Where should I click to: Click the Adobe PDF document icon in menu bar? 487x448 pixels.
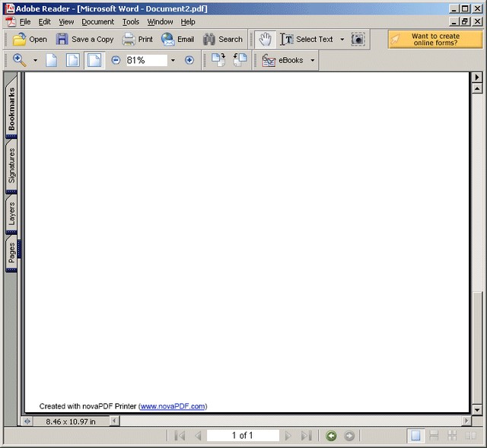(11, 22)
